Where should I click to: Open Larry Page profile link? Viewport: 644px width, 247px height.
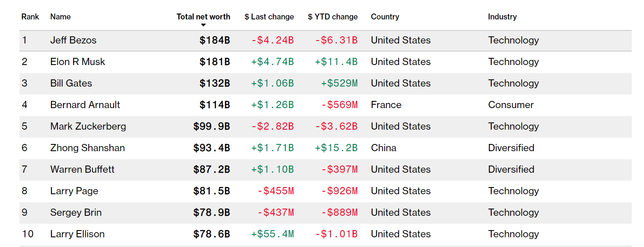click(74, 191)
